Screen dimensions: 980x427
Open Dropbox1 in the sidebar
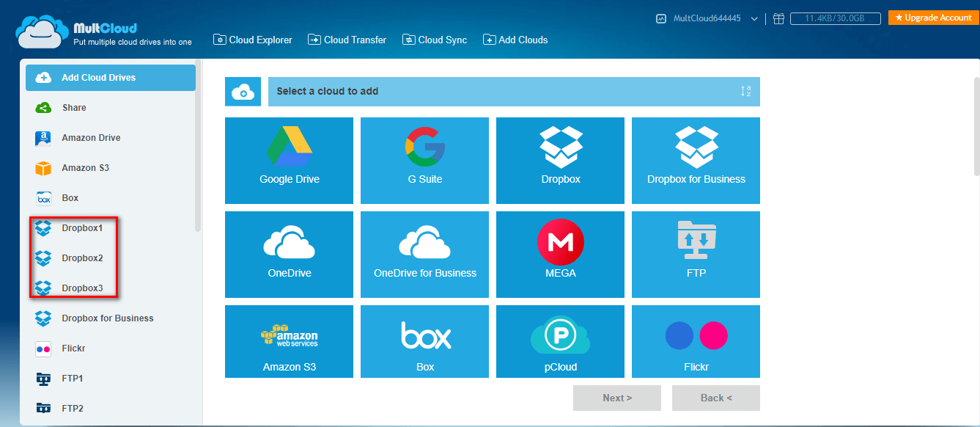click(x=111, y=228)
